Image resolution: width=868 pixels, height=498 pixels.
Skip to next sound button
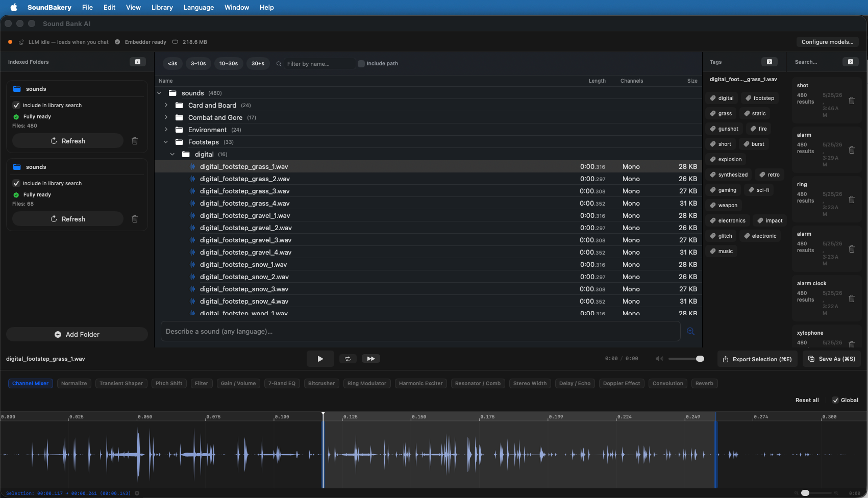371,359
